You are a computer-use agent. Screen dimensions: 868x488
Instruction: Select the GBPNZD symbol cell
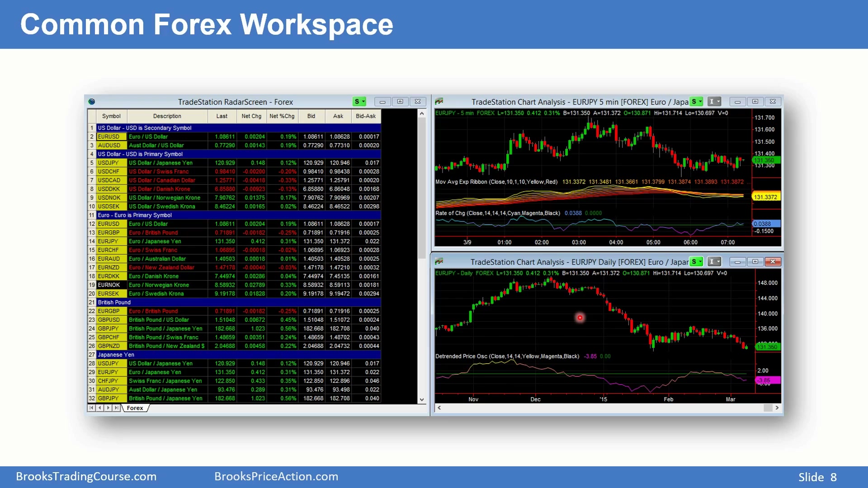tap(111, 346)
